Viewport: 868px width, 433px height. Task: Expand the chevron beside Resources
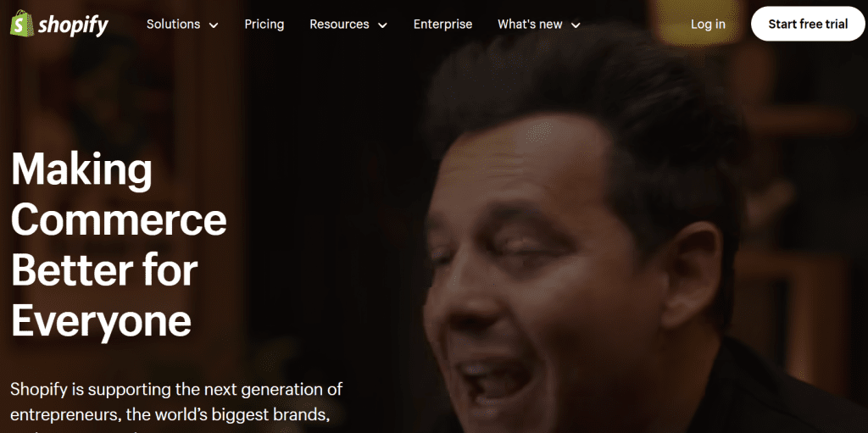(x=382, y=25)
